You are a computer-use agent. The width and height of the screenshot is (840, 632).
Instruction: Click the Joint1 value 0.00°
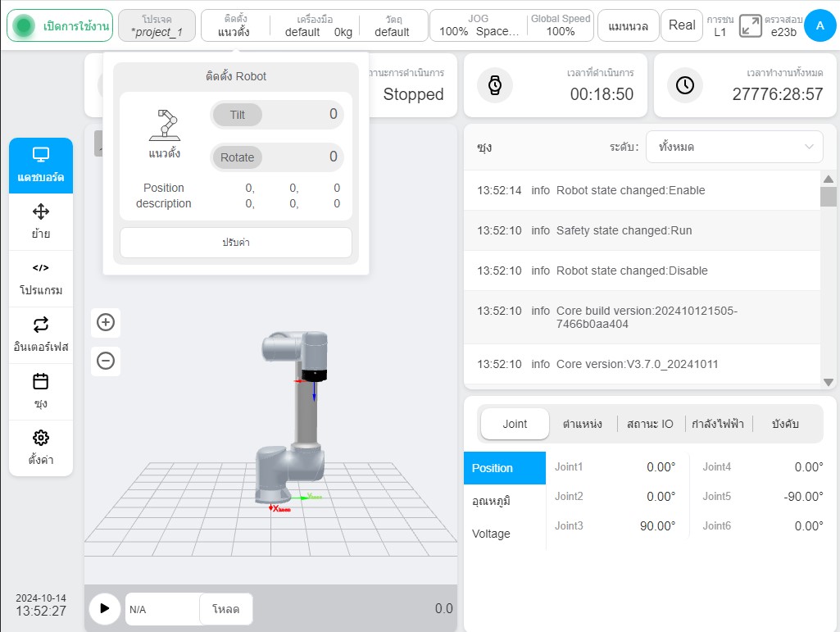661,467
